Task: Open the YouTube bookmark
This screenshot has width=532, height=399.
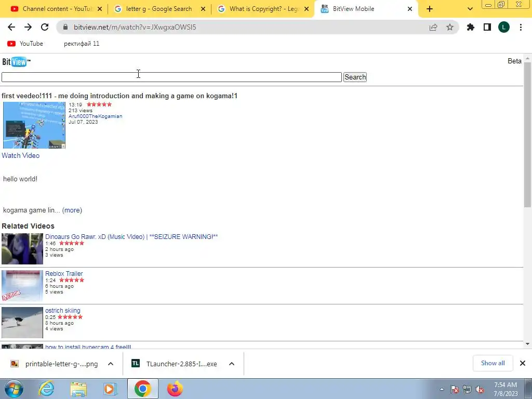Action: pyautogui.click(x=25, y=44)
